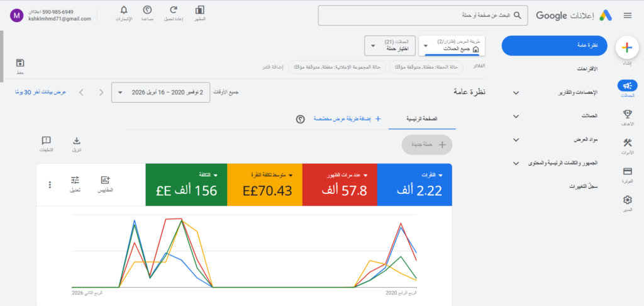Open the Admin gear icon

point(626,200)
